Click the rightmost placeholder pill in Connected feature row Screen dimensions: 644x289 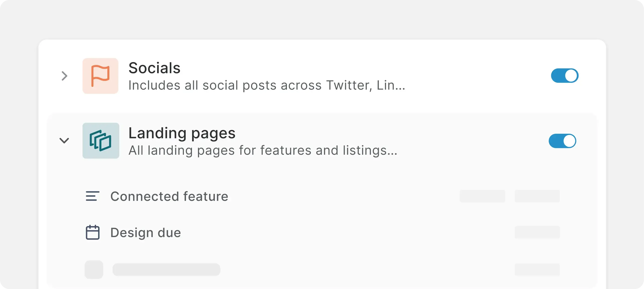pos(537,196)
